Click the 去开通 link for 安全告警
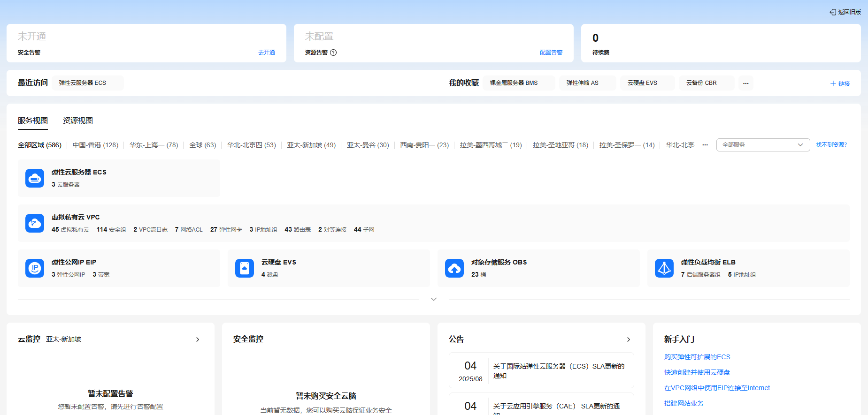The image size is (868, 415). (x=267, y=53)
